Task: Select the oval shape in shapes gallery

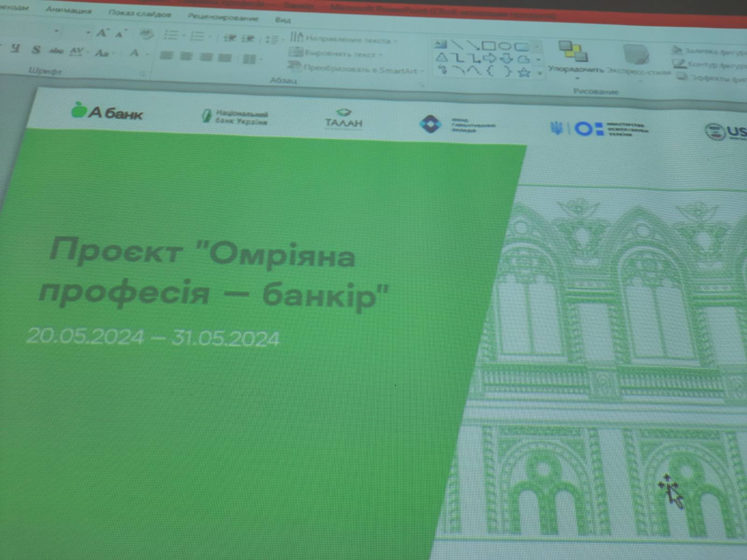Action: pyautogui.click(x=504, y=46)
